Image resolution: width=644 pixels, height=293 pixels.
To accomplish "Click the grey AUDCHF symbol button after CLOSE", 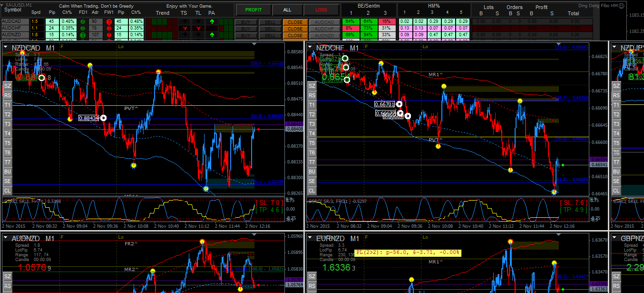I will click(x=324, y=29).
